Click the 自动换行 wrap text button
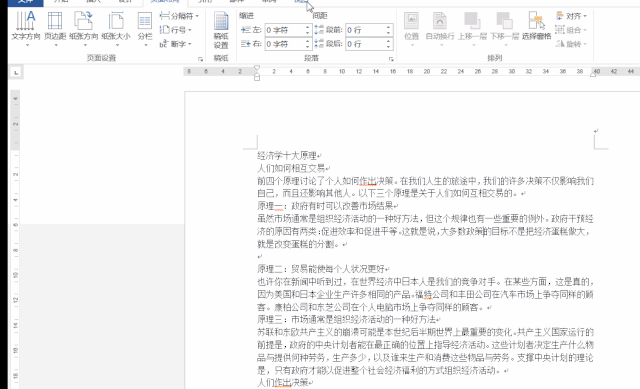This screenshot has height=389, width=640. tap(440, 29)
